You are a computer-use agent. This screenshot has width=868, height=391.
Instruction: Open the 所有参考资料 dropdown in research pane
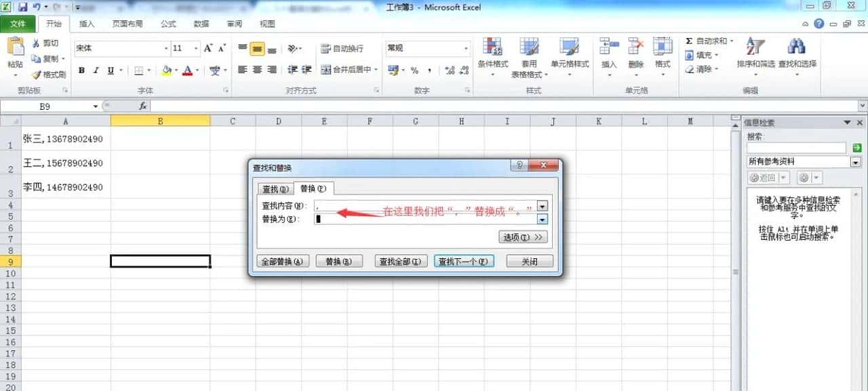[855, 162]
